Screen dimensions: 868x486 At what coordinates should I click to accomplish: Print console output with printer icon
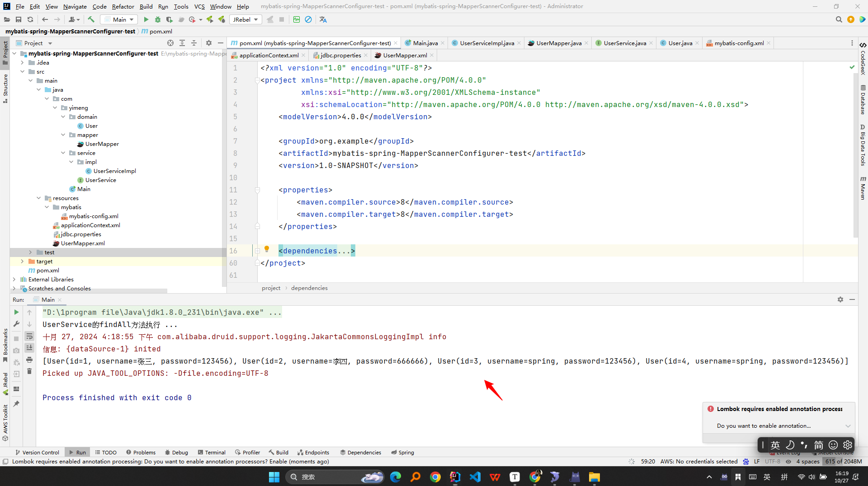[x=29, y=360]
